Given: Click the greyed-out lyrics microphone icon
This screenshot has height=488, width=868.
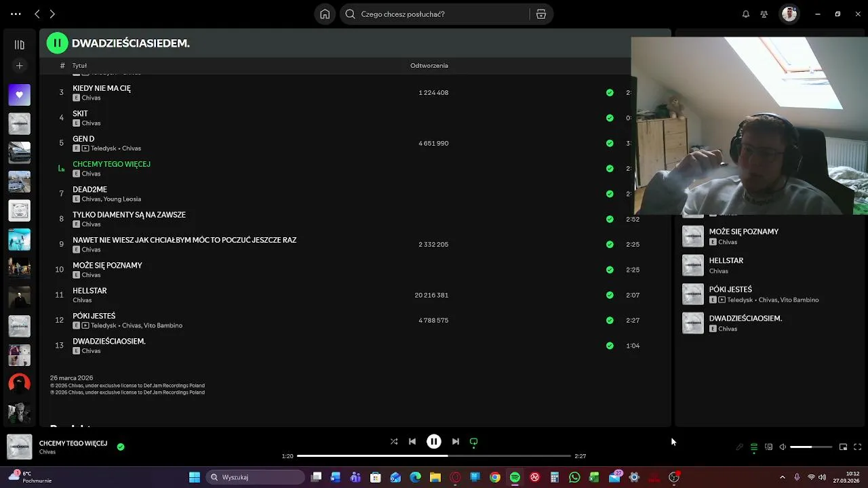Looking at the screenshot, I should tap(740, 447).
